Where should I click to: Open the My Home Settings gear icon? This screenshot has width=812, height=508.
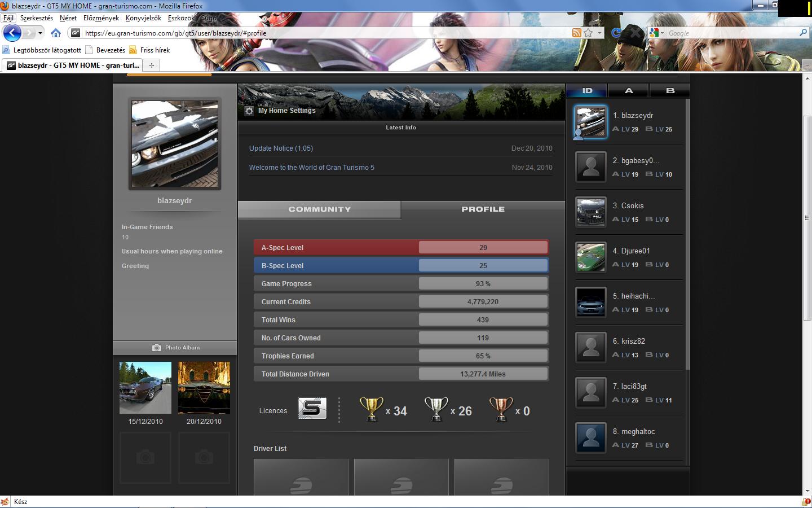249,111
